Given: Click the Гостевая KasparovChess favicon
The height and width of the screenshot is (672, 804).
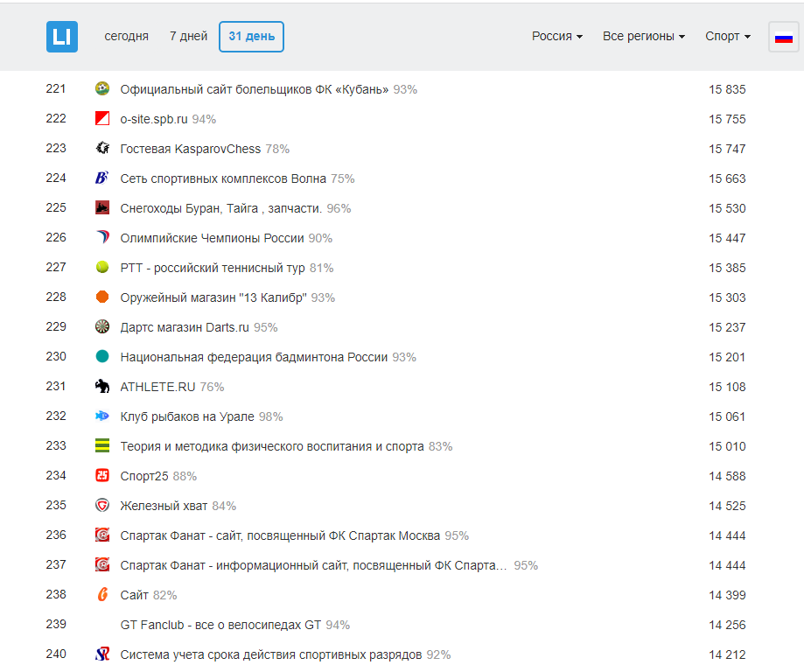Looking at the screenshot, I should pos(102,148).
